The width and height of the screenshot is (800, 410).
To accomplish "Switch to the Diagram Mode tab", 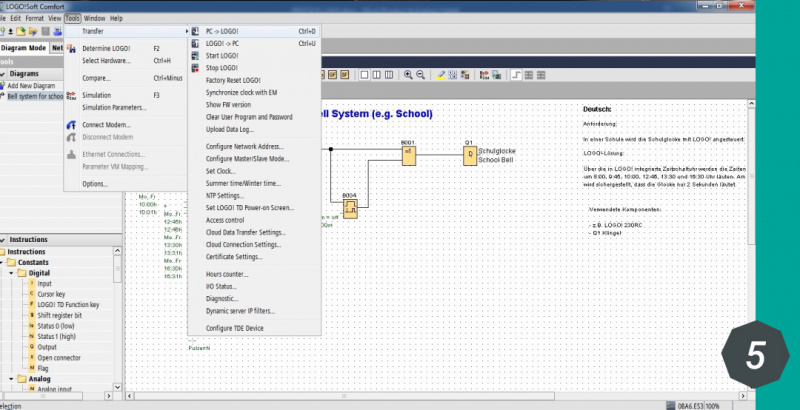I will [x=23, y=47].
